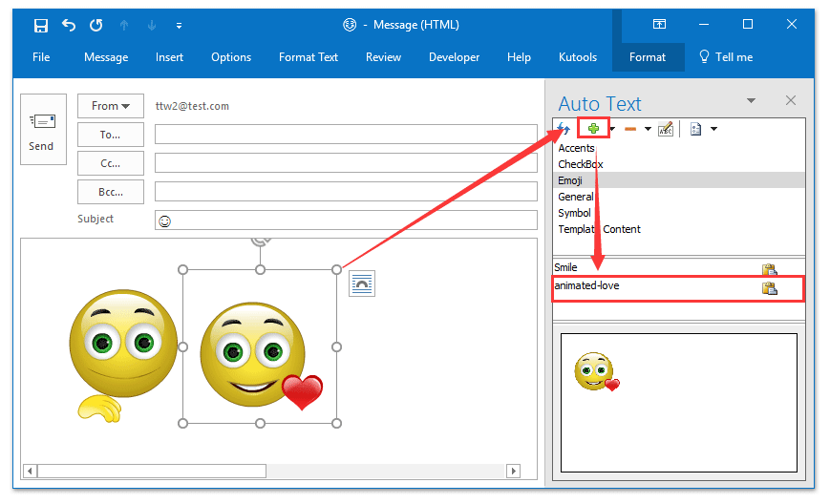Click the Ribbon Display Options icon

click(659, 24)
